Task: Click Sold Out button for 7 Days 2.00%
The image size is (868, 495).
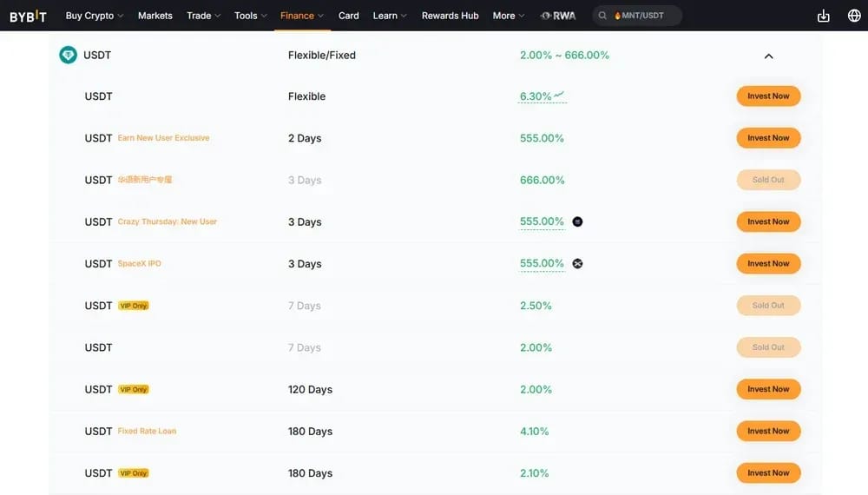Action: (x=768, y=347)
